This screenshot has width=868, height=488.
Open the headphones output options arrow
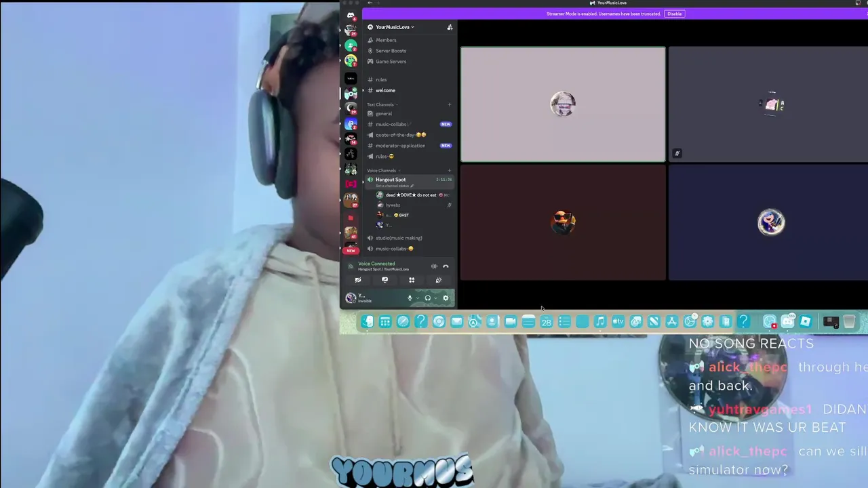tap(435, 298)
